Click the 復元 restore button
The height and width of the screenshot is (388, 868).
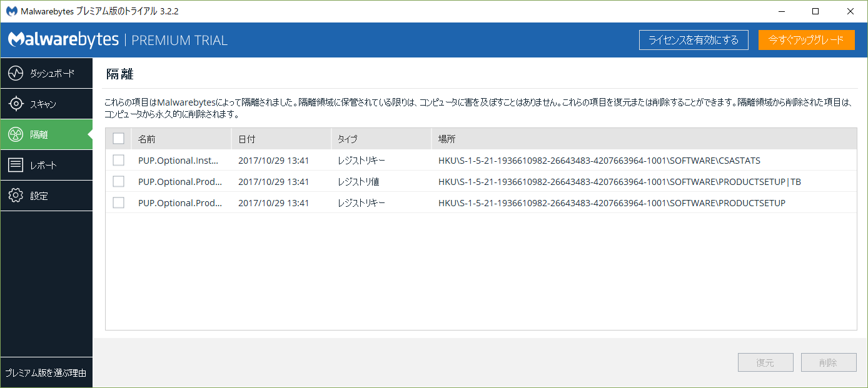[765, 362]
